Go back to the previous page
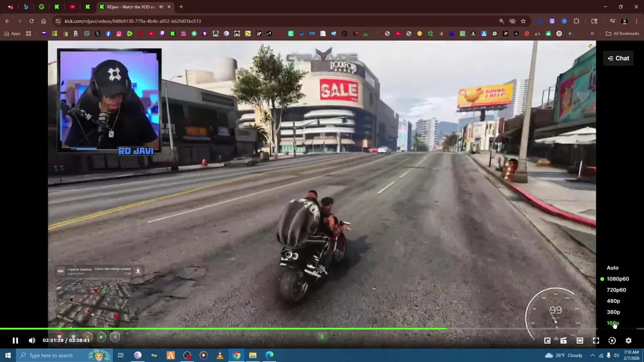The image size is (644, 362). click(7, 21)
